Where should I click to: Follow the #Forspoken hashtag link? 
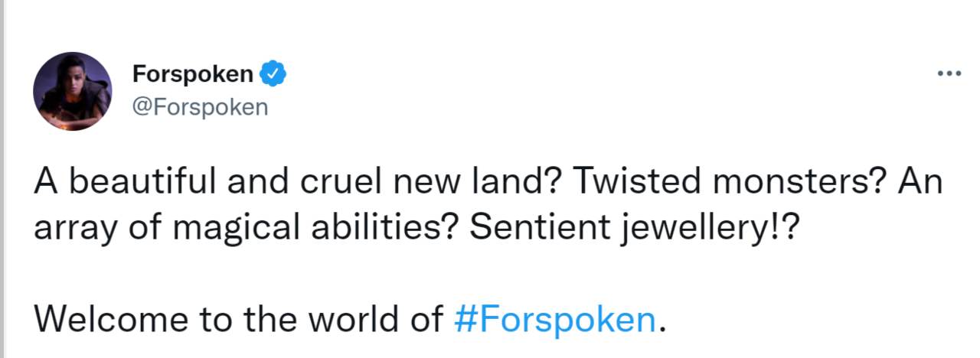pyautogui.click(x=555, y=317)
